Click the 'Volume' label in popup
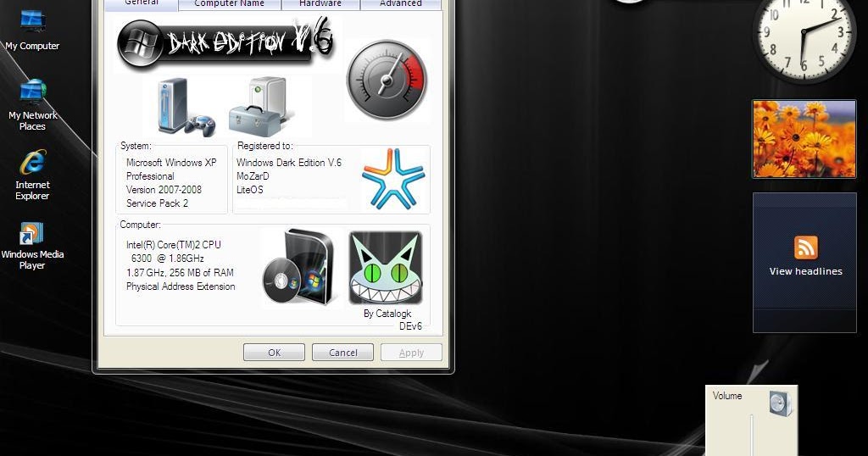868x456 pixels. [x=726, y=396]
